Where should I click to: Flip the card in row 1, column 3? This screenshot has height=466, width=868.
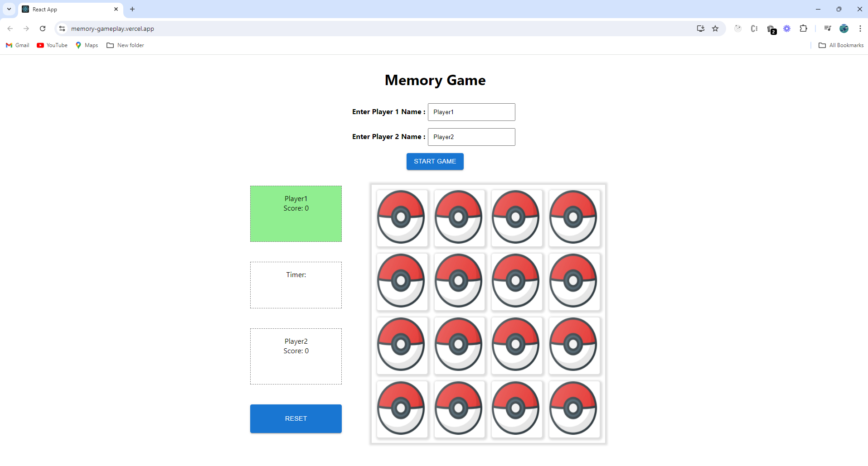(x=517, y=218)
